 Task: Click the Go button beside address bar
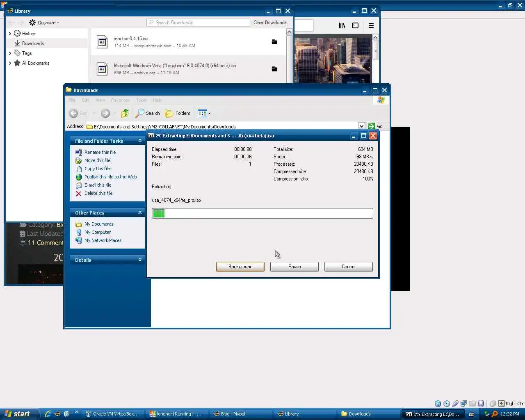pyautogui.click(x=376, y=126)
